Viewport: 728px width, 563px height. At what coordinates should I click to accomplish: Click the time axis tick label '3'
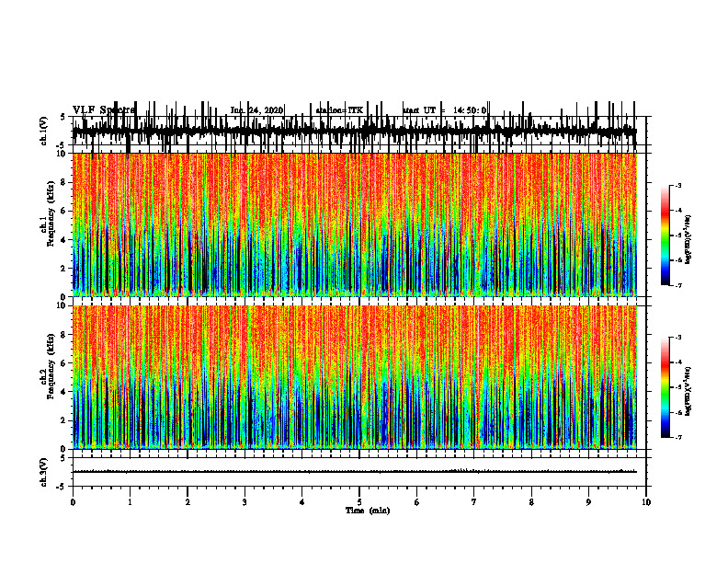tap(245, 502)
